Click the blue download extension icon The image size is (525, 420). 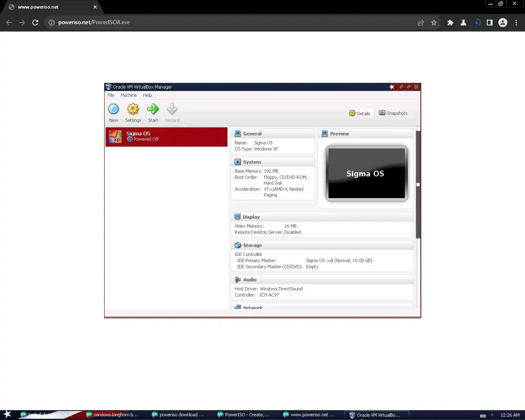pos(477,23)
